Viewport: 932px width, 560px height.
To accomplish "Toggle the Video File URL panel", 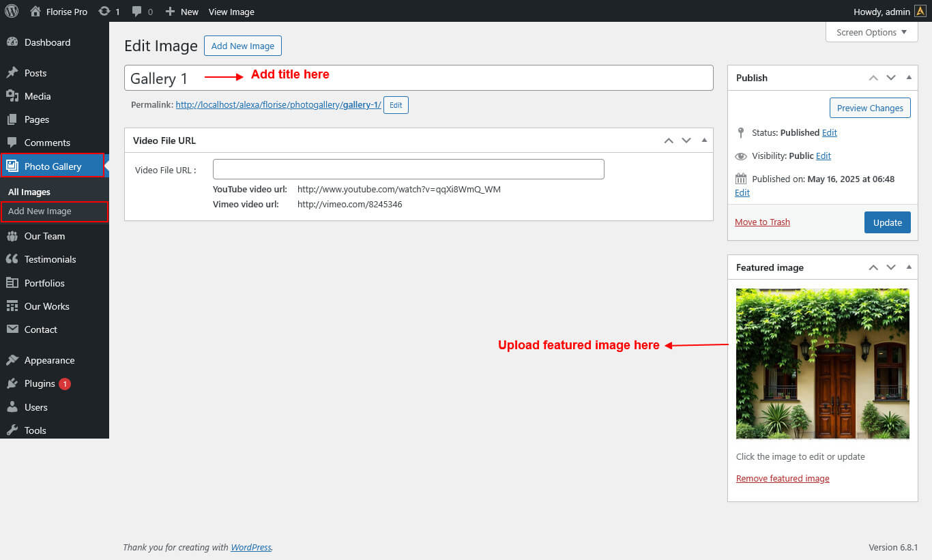I will click(704, 141).
